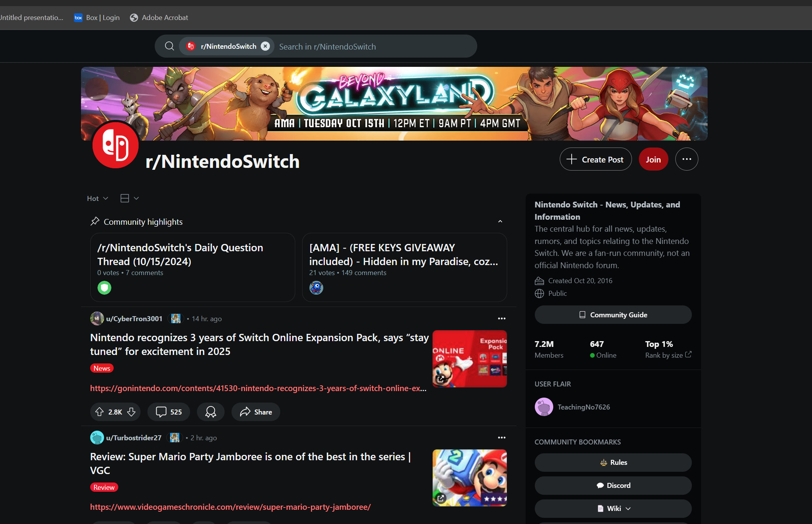
Task: Click the 'Created Oct 20, 2016' text
Action: [x=580, y=281]
